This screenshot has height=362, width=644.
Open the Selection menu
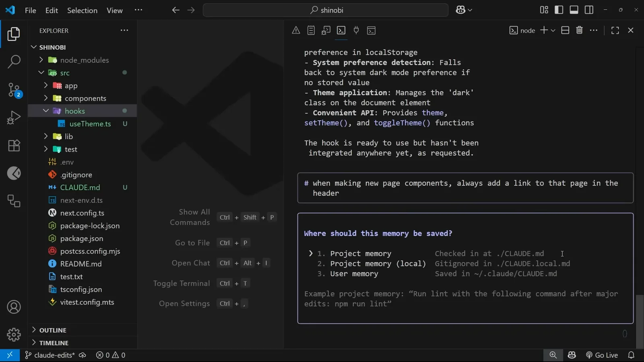point(82,10)
